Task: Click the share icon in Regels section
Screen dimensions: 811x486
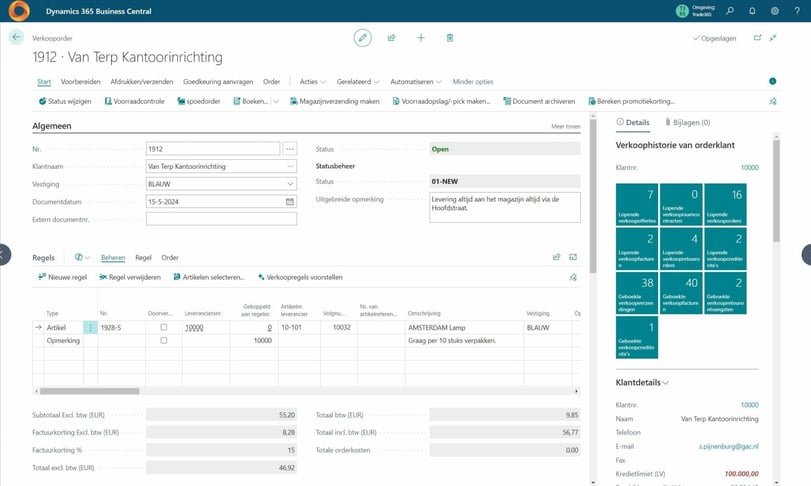Action: coord(557,257)
